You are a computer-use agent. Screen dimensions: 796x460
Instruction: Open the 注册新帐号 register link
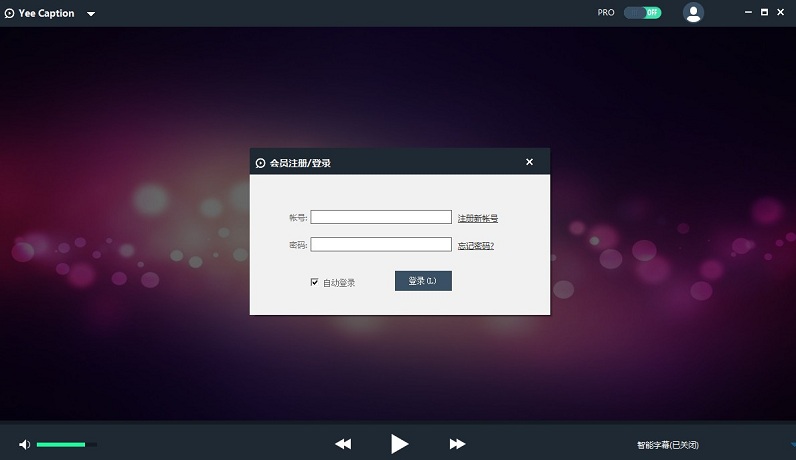tap(478, 218)
